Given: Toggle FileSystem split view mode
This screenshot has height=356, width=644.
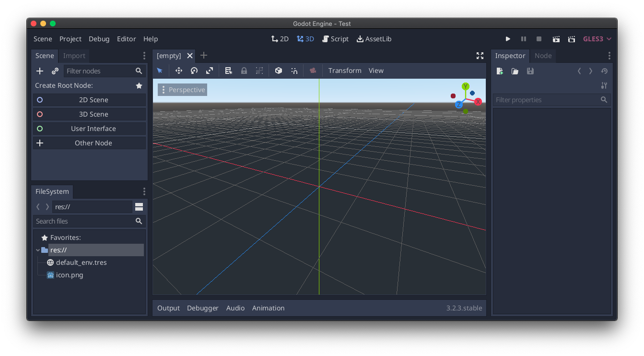Looking at the screenshot, I should [x=139, y=207].
